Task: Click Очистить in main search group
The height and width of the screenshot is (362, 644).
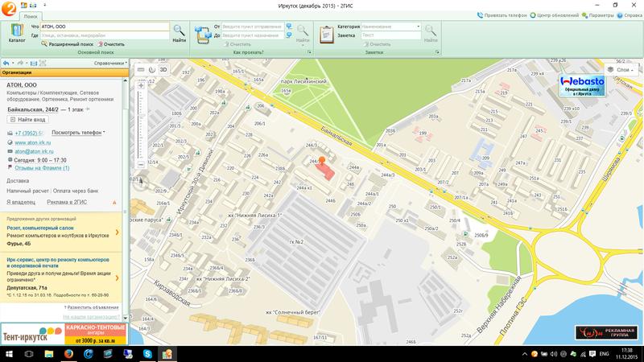Action: pos(111,44)
